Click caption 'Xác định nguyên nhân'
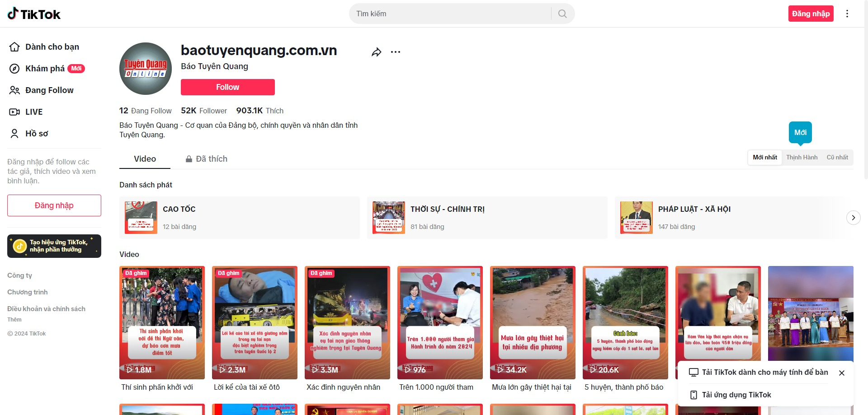 344,387
